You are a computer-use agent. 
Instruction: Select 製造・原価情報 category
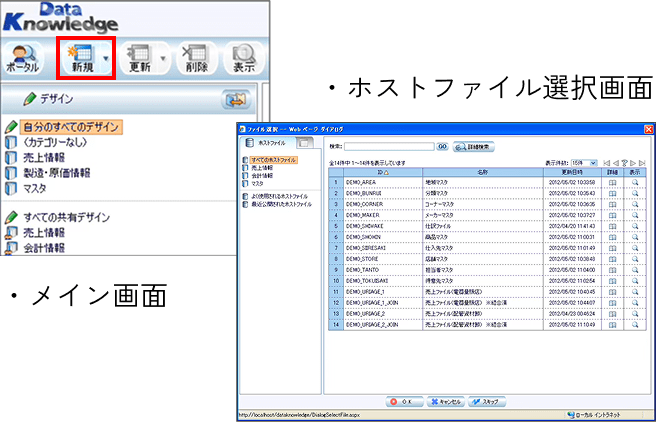(x=56, y=173)
